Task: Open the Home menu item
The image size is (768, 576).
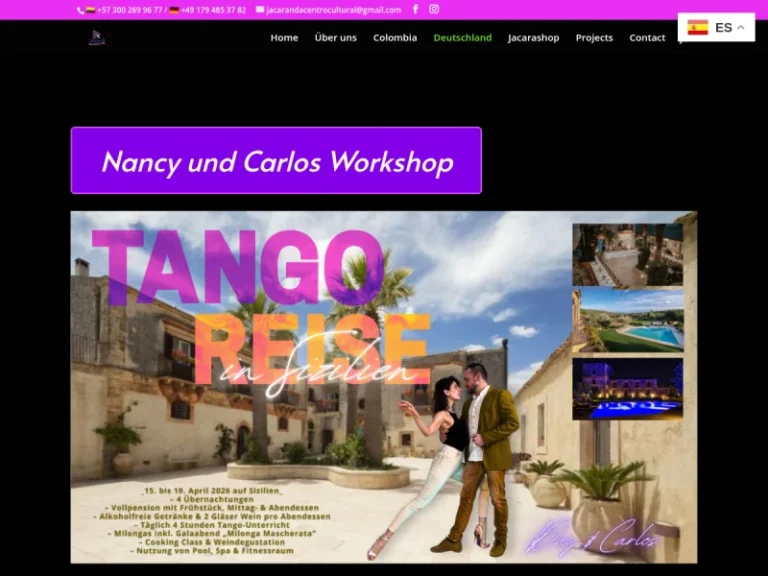Action: tap(284, 38)
